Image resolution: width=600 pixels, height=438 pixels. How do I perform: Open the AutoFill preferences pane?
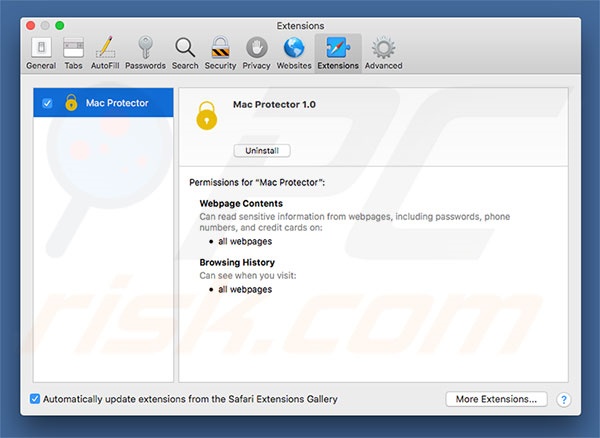point(105,54)
